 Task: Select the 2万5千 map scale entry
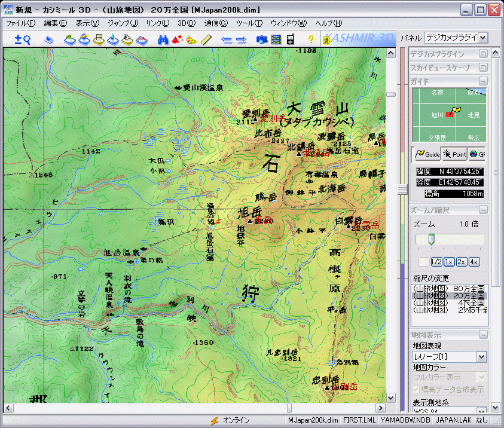pos(449,310)
